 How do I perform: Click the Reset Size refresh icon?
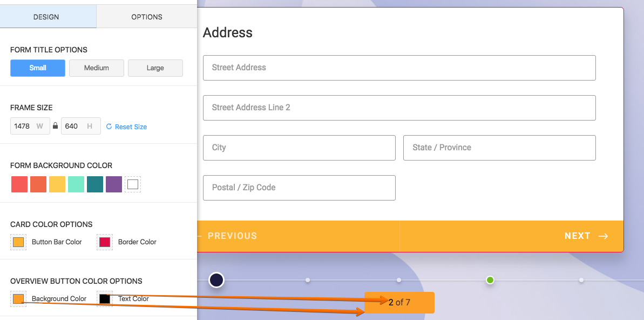(x=109, y=126)
